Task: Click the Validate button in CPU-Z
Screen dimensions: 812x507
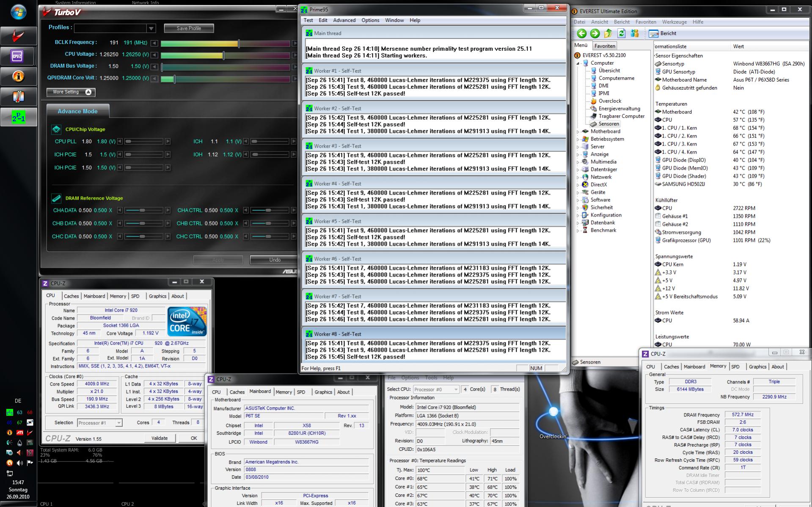Action: click(160, 438)
